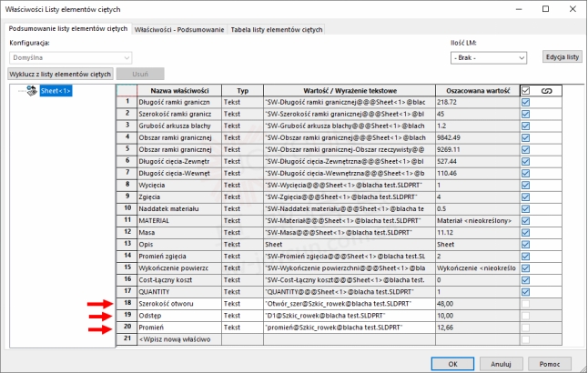Click the Materiał <nieokreślony> value cell

tap(478, 221)
